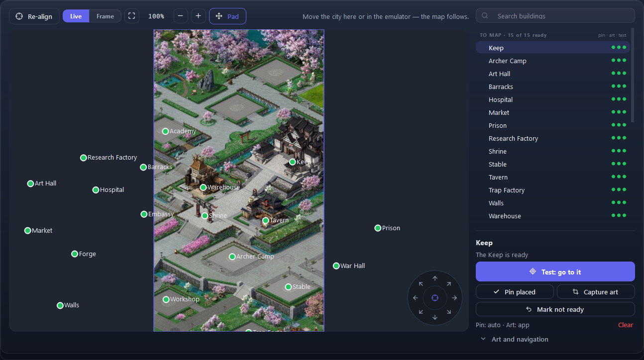The image size is (644, 360).
Task: Select Art Hall in the list
Action: pos(553,74)
